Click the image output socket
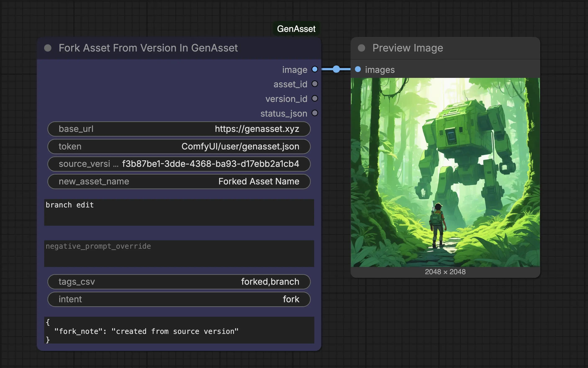Screen dimensions: 588x368 point(315,69)
